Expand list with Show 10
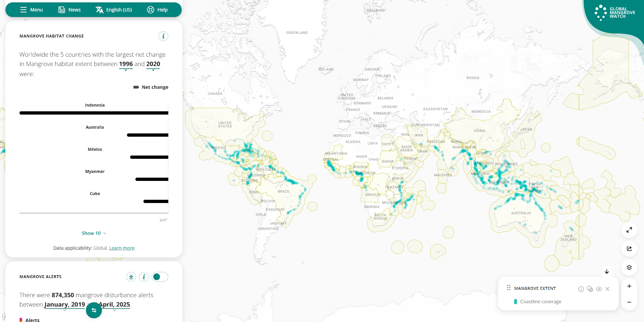644x322 pixels. (94, 233)
